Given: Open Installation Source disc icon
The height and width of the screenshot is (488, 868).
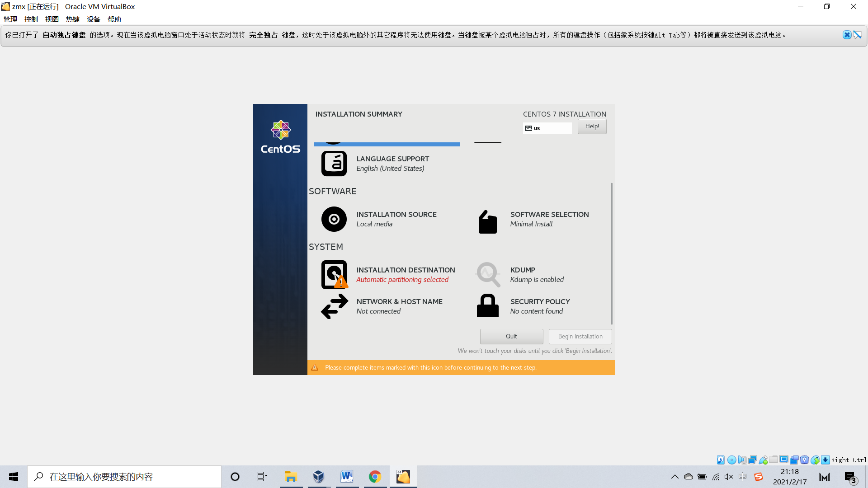Looking at the screenshot, I should 334,219.
